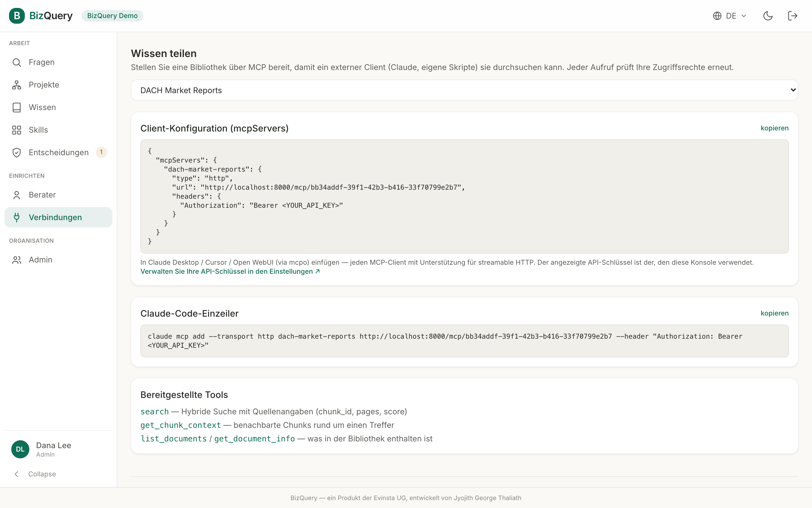The height and width of the screenshot is (508, 812).
Task: Toggle dark mode with the moon icon
Action: click(x=768, y=16)
